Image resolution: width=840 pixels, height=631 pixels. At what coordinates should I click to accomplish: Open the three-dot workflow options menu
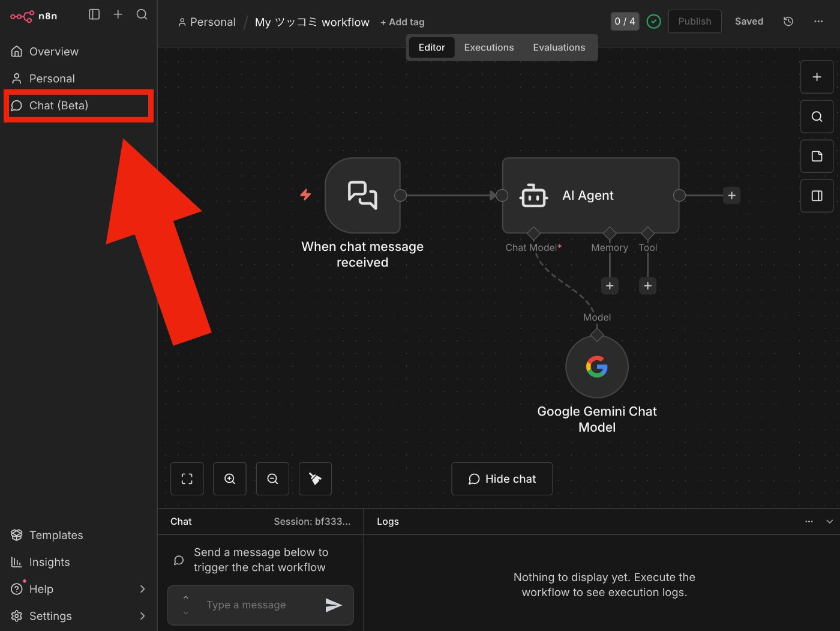click(x=818, y=22)
